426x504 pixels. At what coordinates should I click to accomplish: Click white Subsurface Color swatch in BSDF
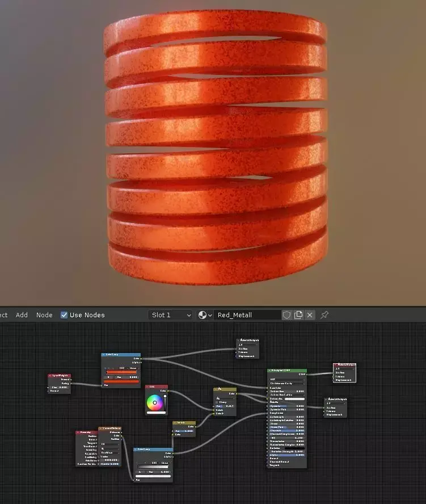[x=294, y=399]
